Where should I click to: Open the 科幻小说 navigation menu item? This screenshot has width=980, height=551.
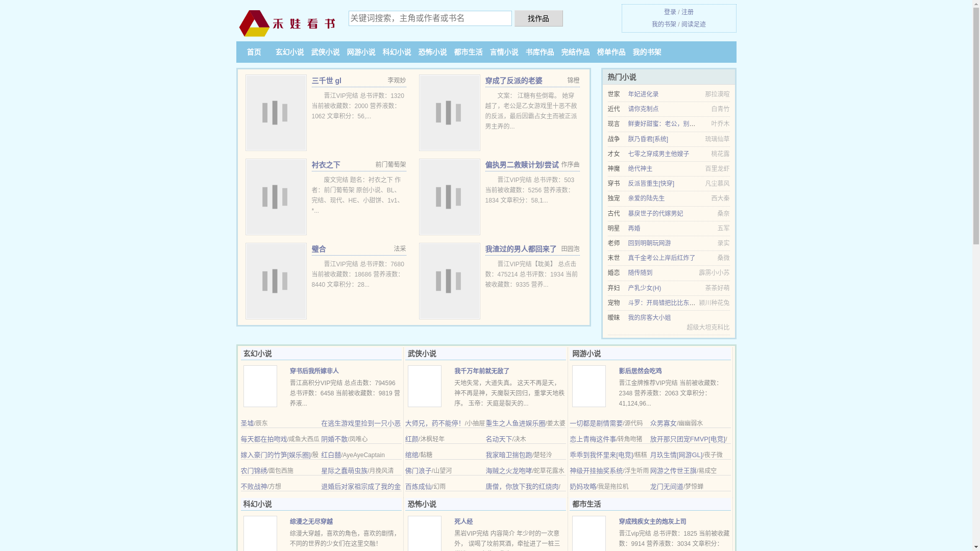[397, 52]
